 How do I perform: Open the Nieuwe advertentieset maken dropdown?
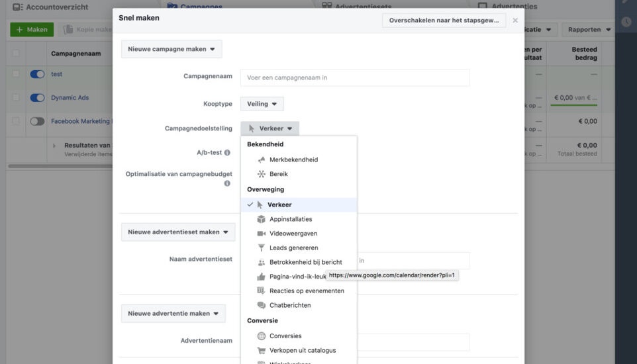(178, 232)
